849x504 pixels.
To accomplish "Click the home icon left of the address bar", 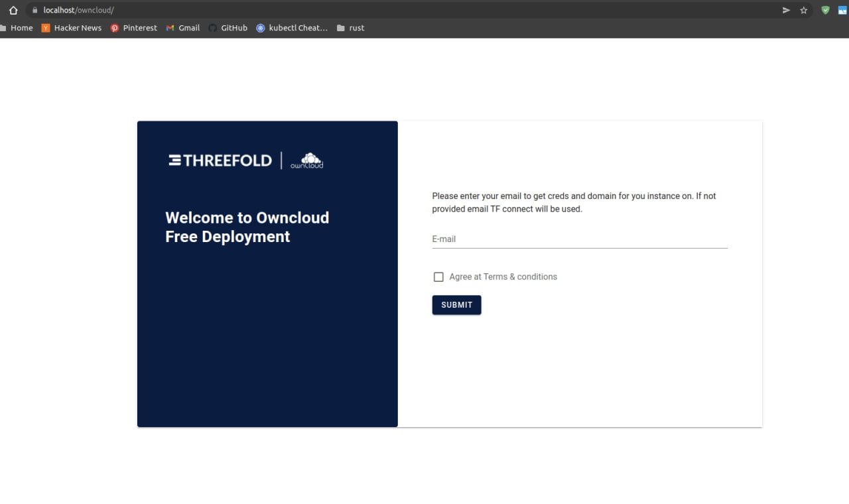I will [x=13, y=10].
